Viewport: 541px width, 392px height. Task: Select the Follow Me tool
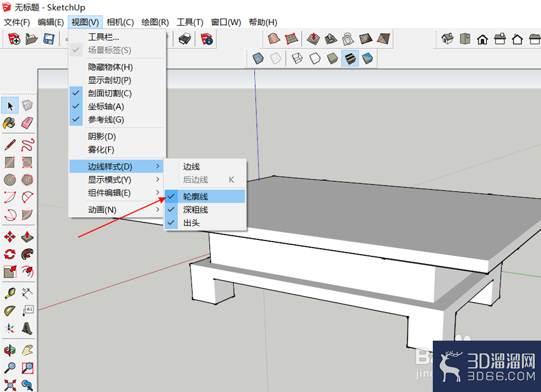27,255
